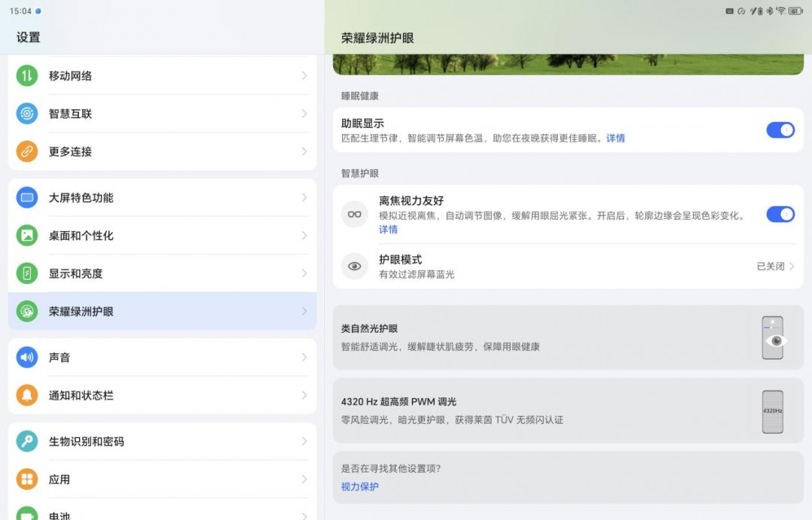812x520 pixels.
Task: Expand 桌面和个性化 row chevron
Action: [x=304, y=236]
